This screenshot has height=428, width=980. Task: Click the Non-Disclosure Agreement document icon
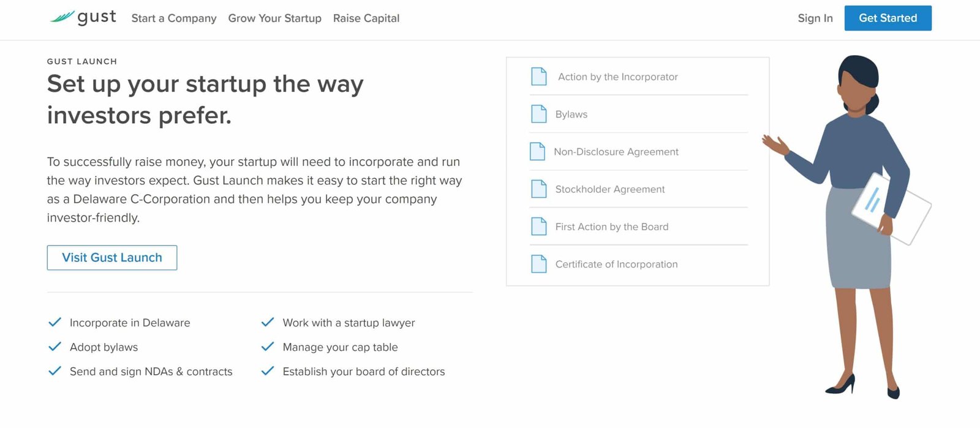point(537,151)
